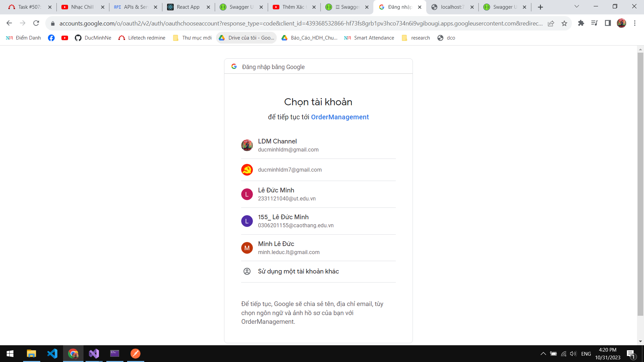Click the OrderManagement link
This screenshot has height=362, width=644.
340,117
